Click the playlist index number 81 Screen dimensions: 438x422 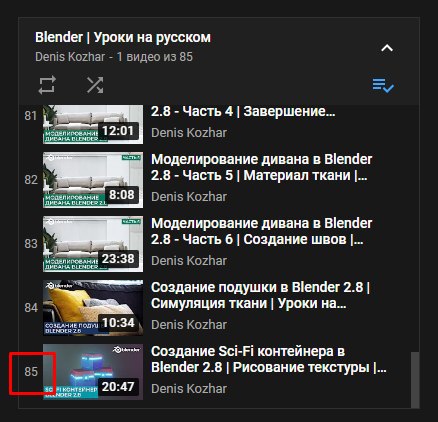31,116
